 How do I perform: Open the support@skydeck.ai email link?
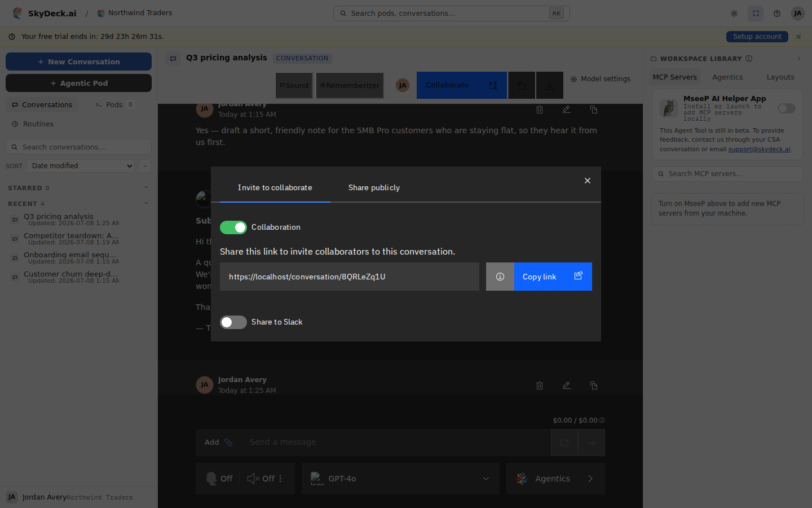[x=759, y=150]
